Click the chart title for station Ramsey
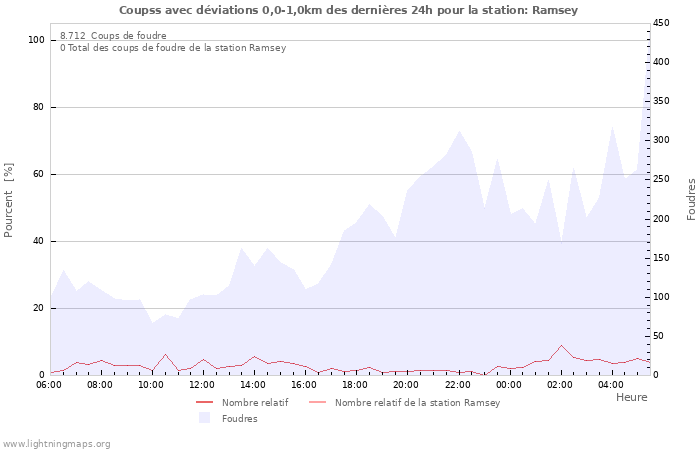Image resolution: width=700 pixels, height=450 pixels. click(348, 10)
